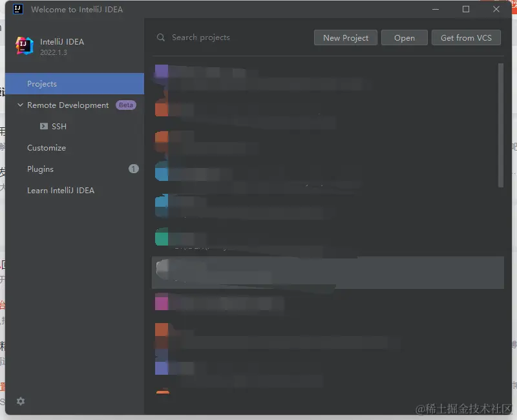The image size is (517, 420).
Task: Open the SSH remote option
Action: tap(59, 126)
